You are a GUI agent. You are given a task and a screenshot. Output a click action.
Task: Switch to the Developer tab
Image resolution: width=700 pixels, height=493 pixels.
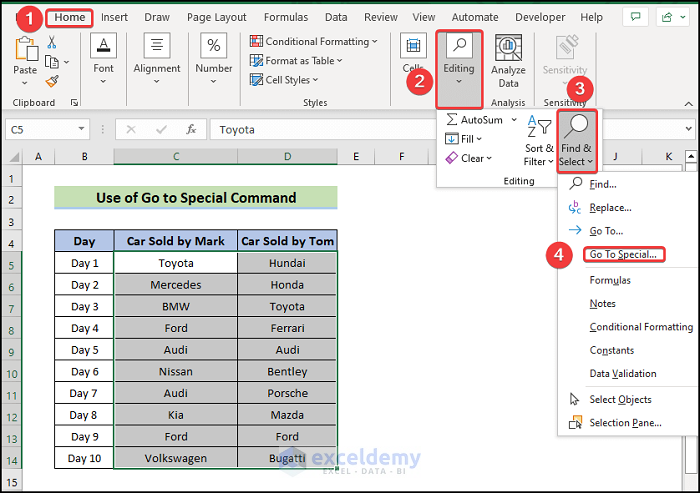[x=540, y=17]
